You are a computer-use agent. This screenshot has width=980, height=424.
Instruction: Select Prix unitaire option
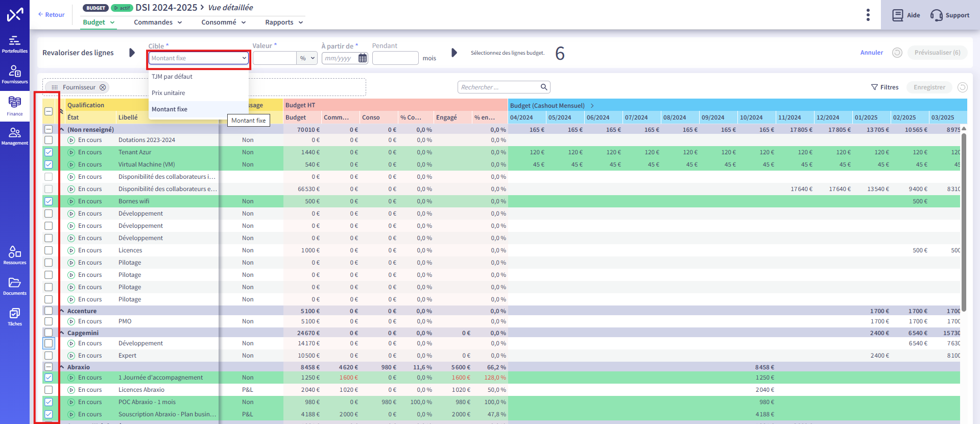click(198, 93)
